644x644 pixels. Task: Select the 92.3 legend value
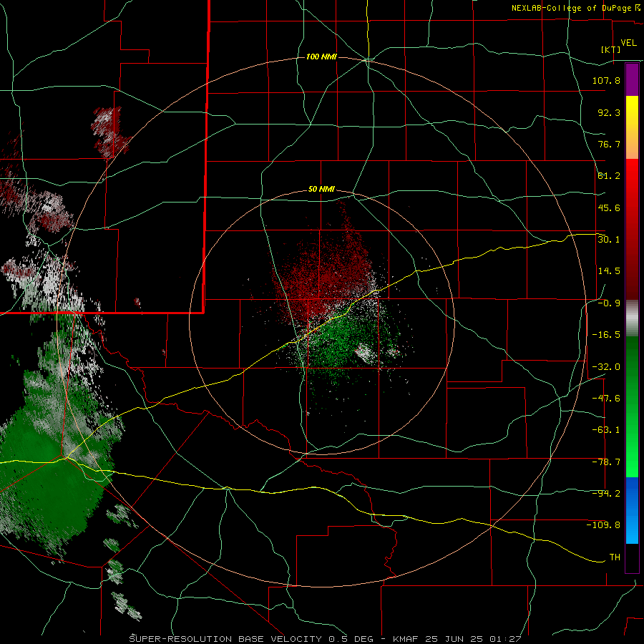tap(609, 112)
